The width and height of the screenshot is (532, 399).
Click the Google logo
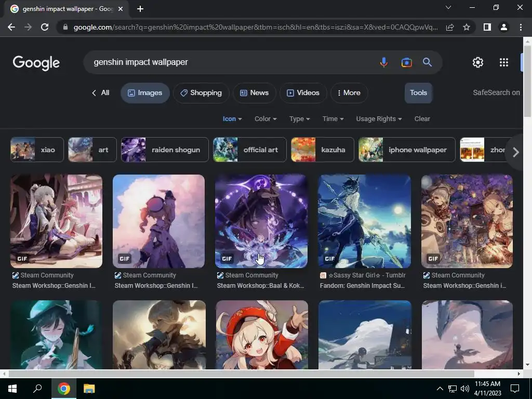point(36,63)
